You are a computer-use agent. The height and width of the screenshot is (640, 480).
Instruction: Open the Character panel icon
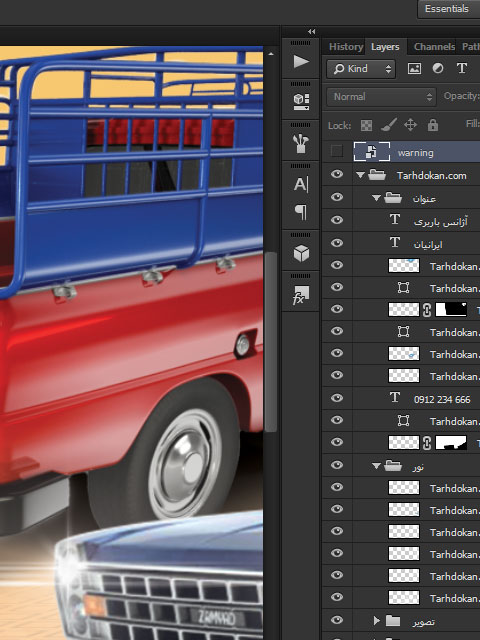pos(301,184)
